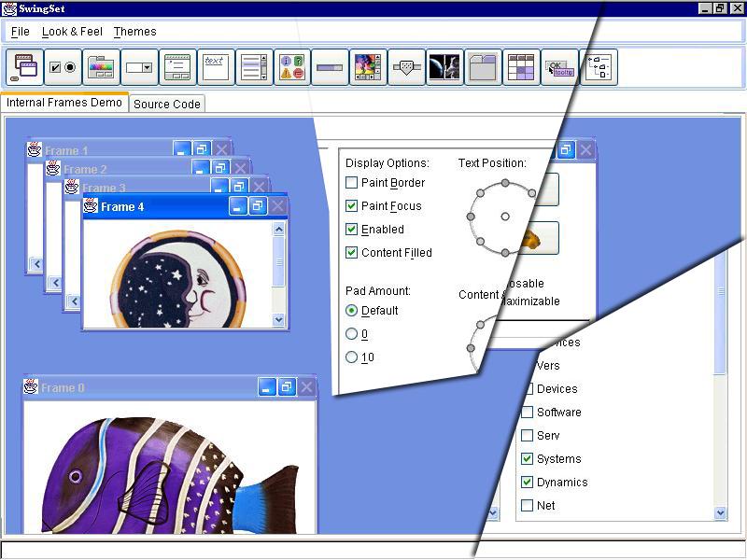Open the Look & Feel menu

click(x=72, y=32)
